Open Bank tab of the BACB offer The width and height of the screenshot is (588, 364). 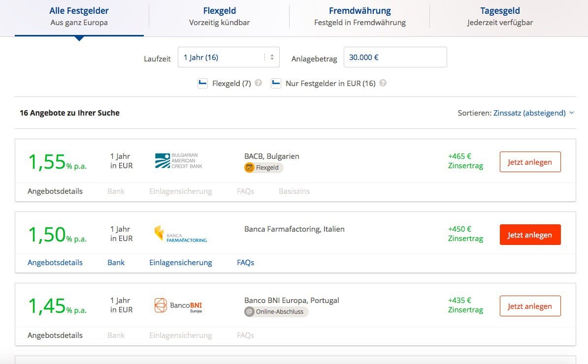[116, 191]
